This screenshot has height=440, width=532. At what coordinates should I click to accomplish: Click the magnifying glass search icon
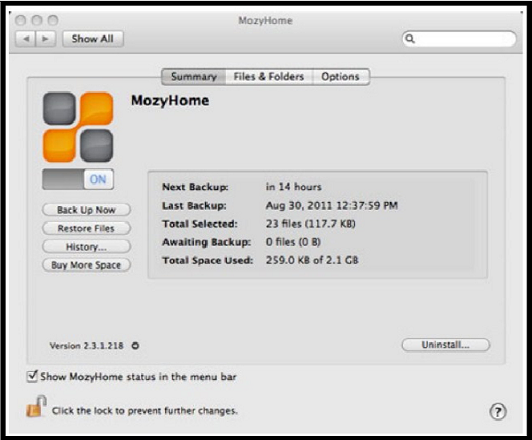[410, 39]
